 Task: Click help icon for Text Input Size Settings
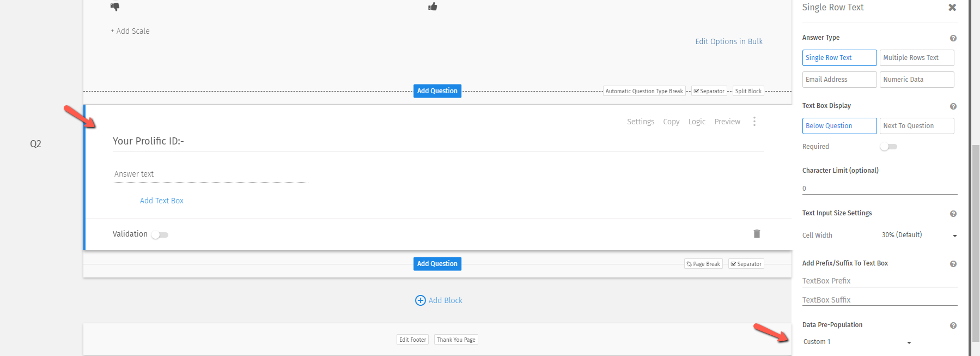(x=953, y=214)
